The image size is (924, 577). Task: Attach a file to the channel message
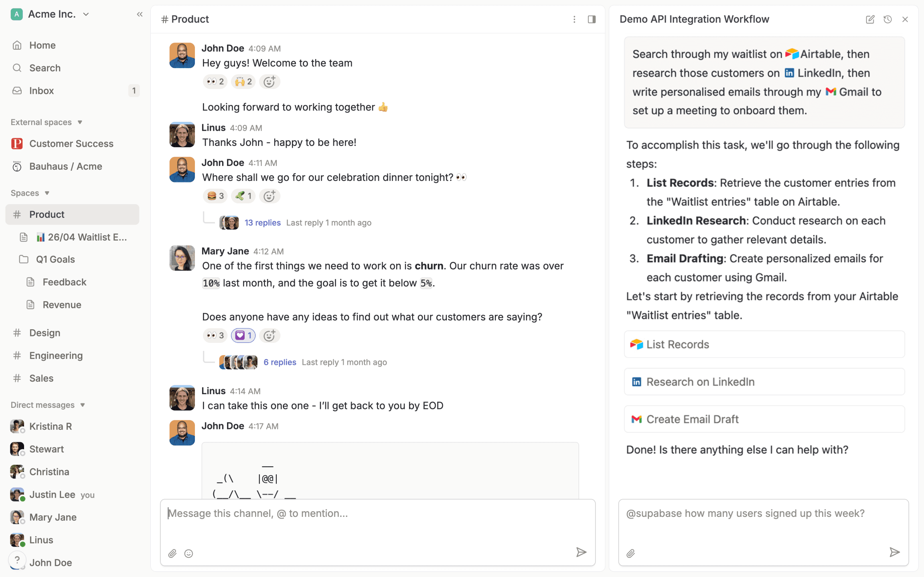(172, 553)
